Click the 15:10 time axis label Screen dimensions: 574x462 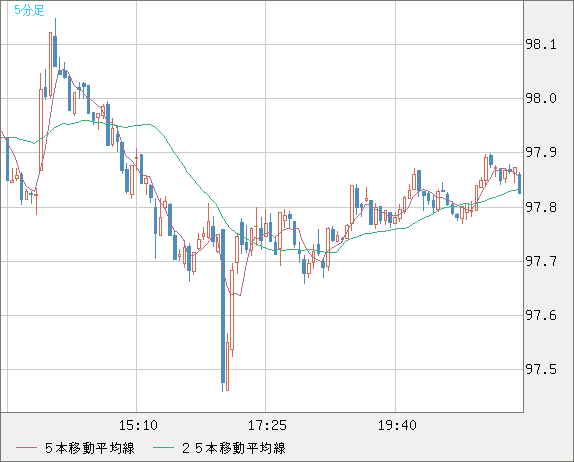pyautogui.click(x=138, y=425)
